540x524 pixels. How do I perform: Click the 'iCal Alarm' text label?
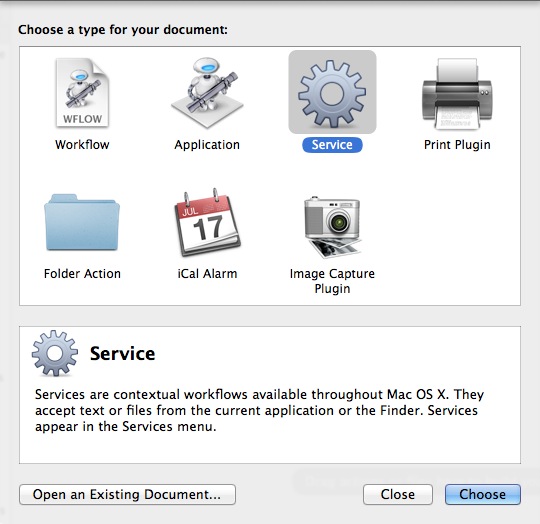click(207, 274)
